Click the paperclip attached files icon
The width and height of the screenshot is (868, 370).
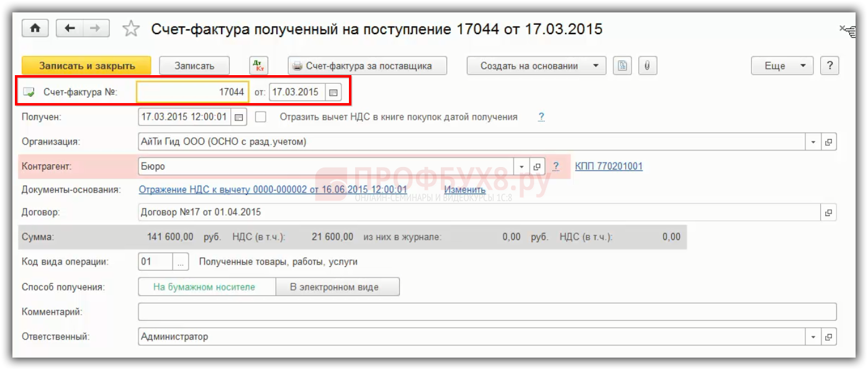(647, 66)
